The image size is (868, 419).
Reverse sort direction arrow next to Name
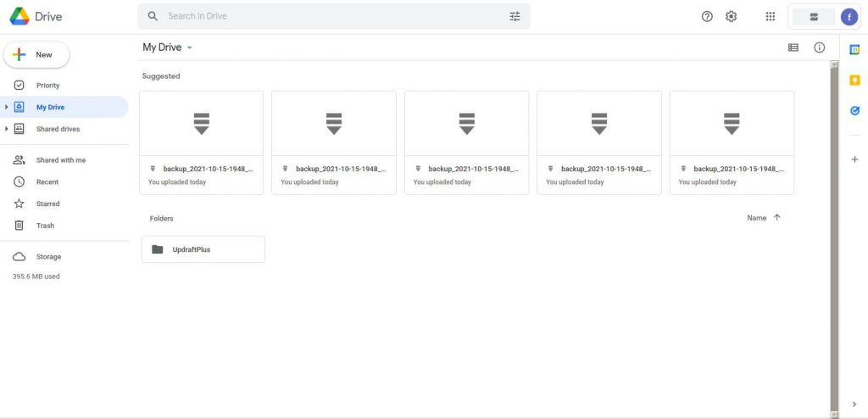776,218
